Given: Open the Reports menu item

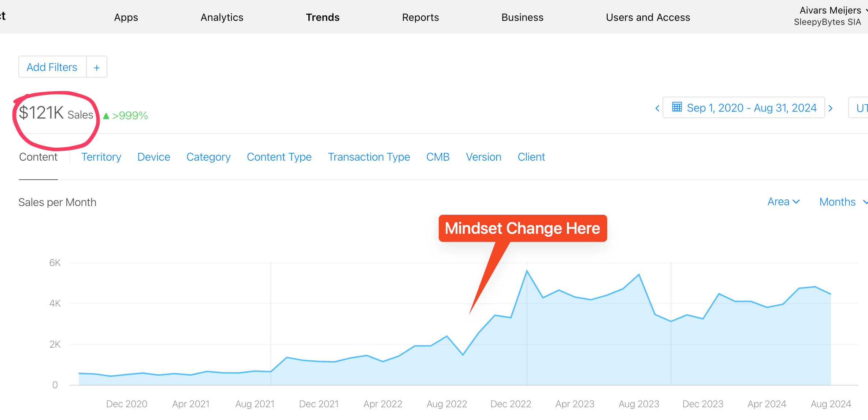Looking at the screenshot, I should (420, 17).
